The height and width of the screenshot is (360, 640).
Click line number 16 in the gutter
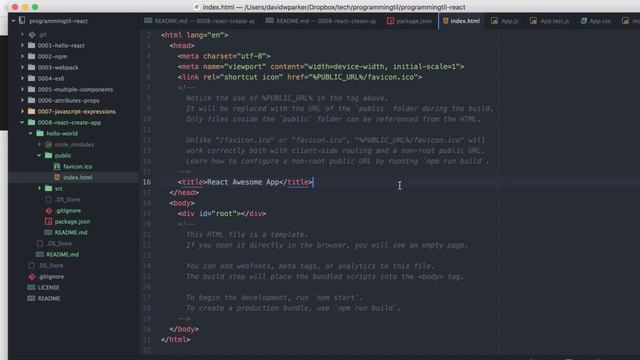[x=147, y=182]
